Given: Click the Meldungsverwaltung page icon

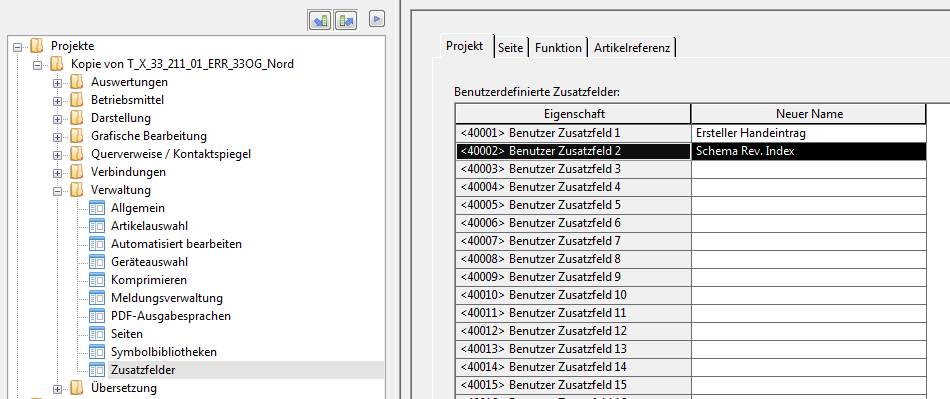Looking at the screenshot, I should pyautogui.click(x=97, y=298).
